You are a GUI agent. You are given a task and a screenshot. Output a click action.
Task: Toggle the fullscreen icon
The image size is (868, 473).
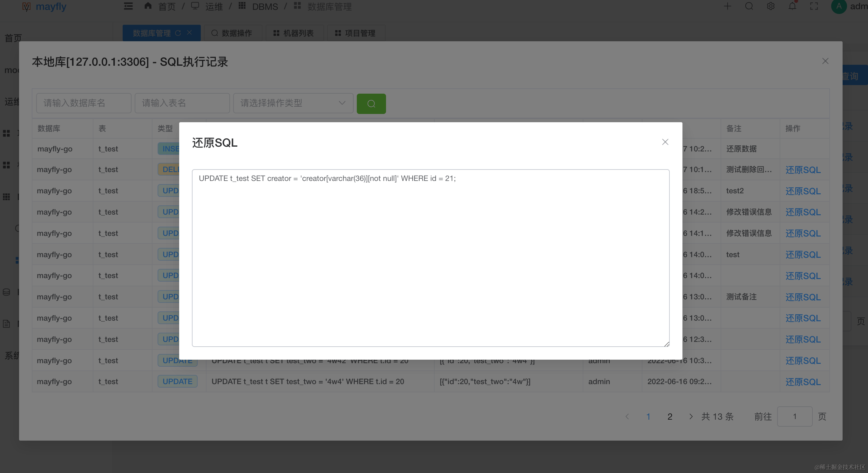point(814,6)
